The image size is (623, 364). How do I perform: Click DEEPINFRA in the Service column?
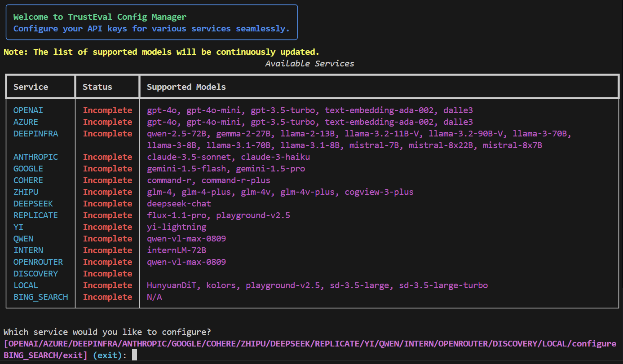tap(35, 134)
